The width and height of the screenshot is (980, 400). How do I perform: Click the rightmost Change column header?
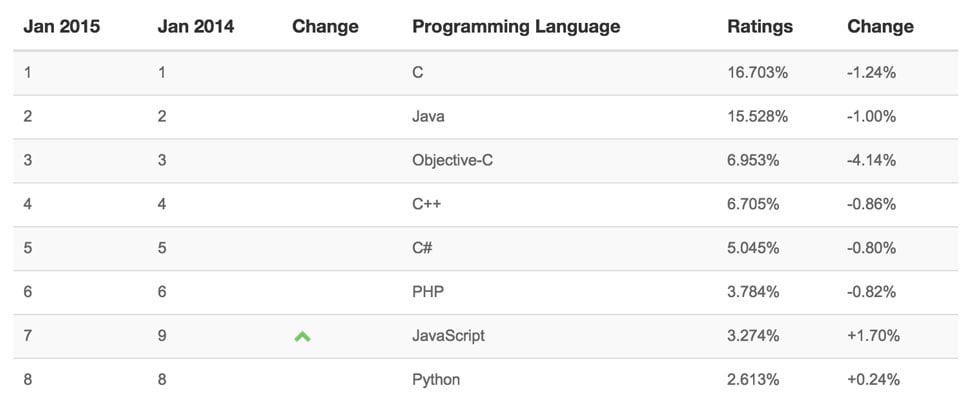tap(881, 27)
